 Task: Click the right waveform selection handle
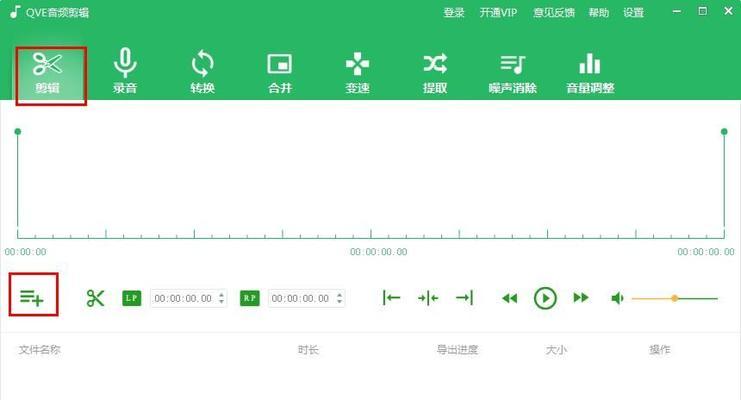coord(724,131)
